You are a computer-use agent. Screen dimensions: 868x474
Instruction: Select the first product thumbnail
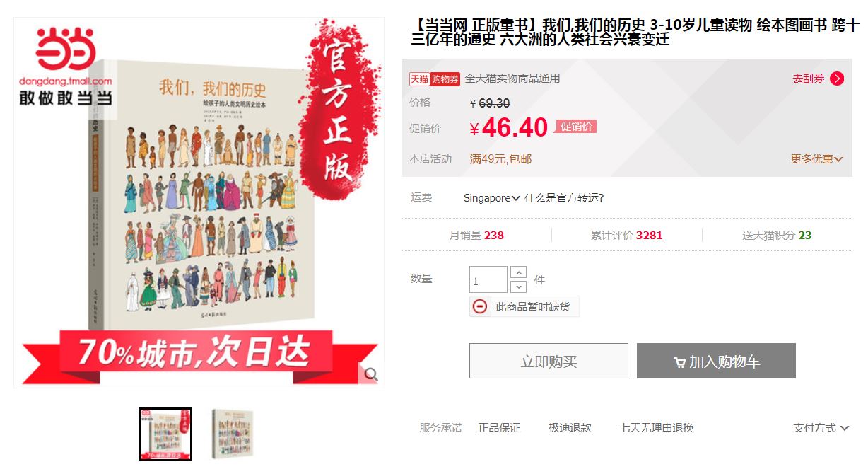[x=165, y=434]
